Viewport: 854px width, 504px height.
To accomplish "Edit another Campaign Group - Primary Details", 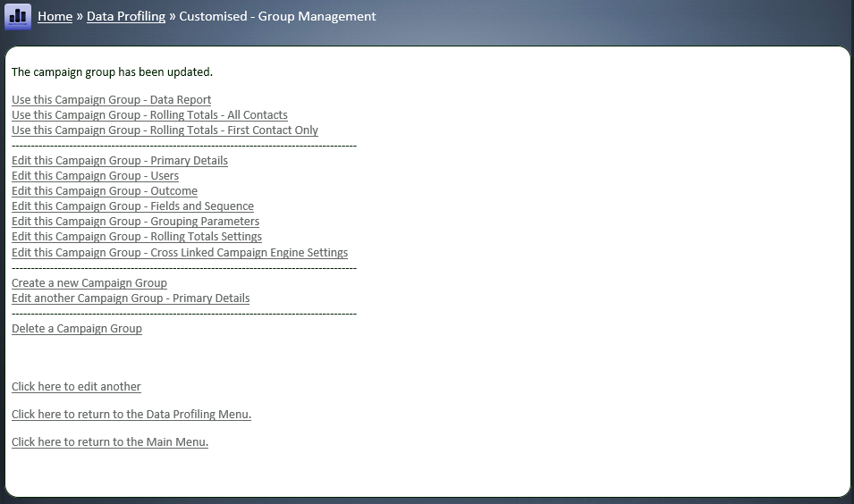I will [x=130, y=298].
